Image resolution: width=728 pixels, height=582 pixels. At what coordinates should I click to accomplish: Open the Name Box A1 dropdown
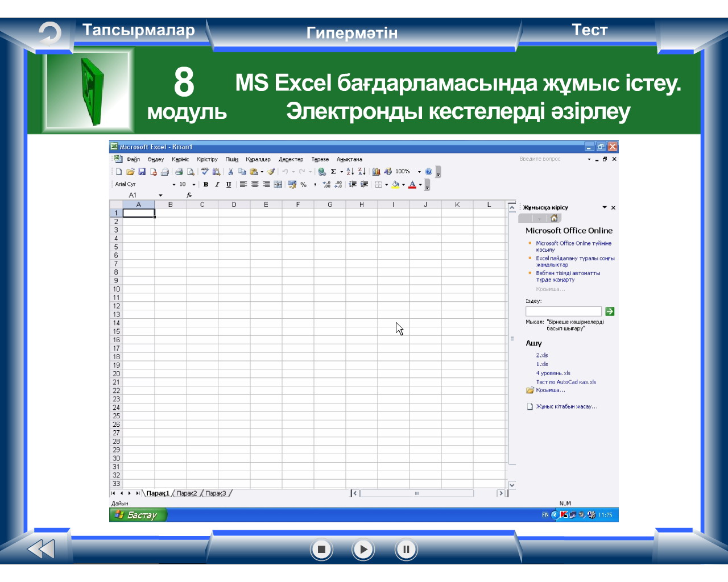160,196
